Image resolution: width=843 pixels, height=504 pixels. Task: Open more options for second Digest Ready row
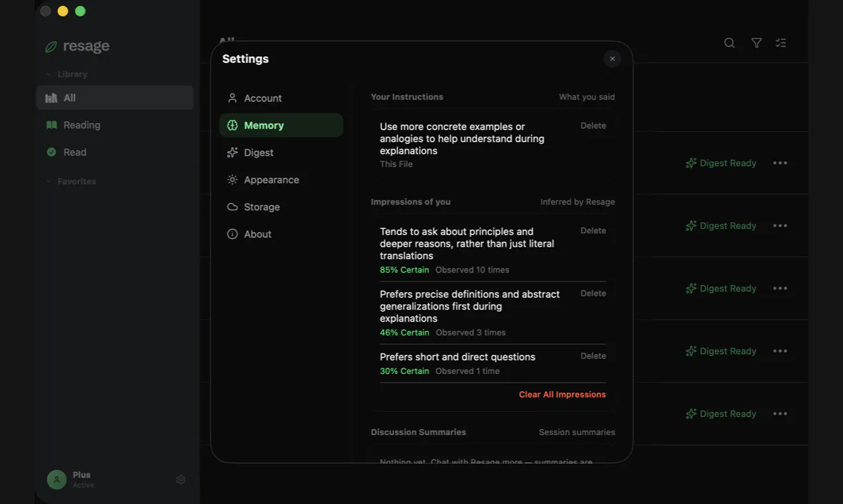780,226
